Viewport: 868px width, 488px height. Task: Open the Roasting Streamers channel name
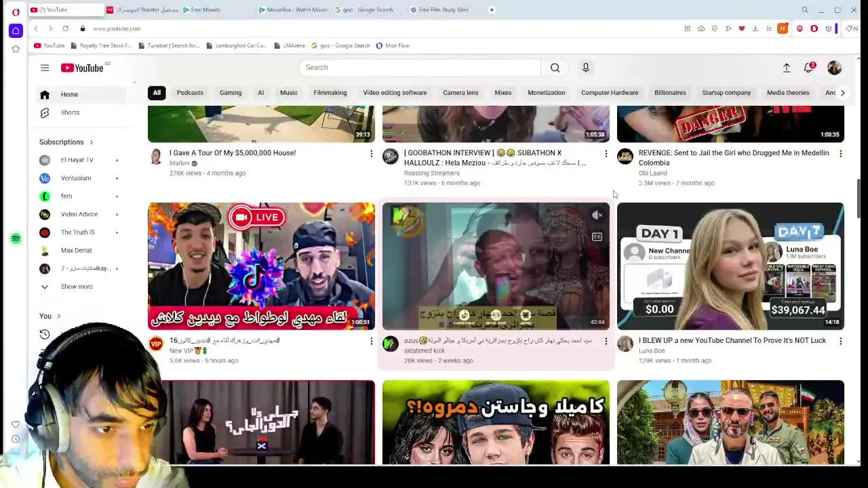(x=432, y=173)
